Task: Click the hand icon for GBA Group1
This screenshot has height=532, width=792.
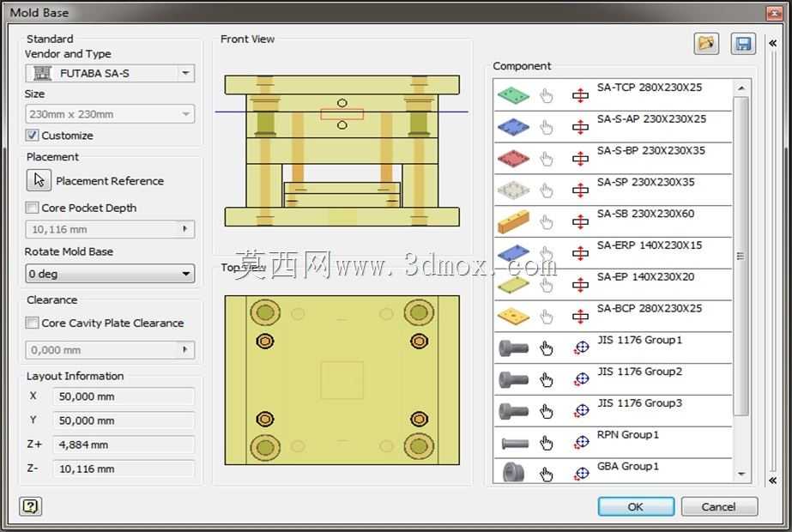Action: coord(546,475)
